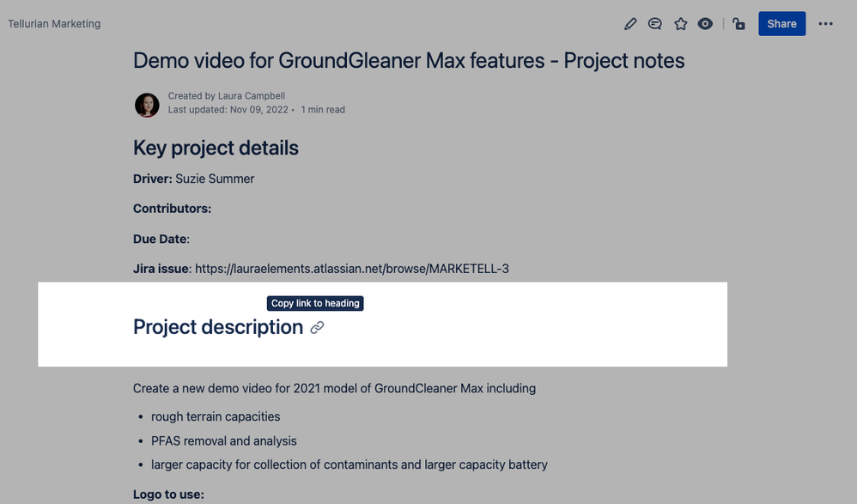Open the comments icon
Screen dimensions: 857x504
tap(655, 24)
